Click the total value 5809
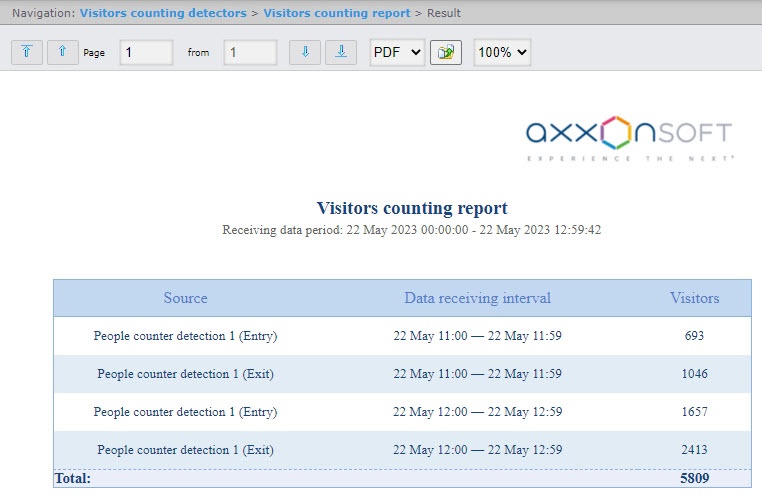The height and width of the screenshot is (500, 762). click(x=694, y=478)
